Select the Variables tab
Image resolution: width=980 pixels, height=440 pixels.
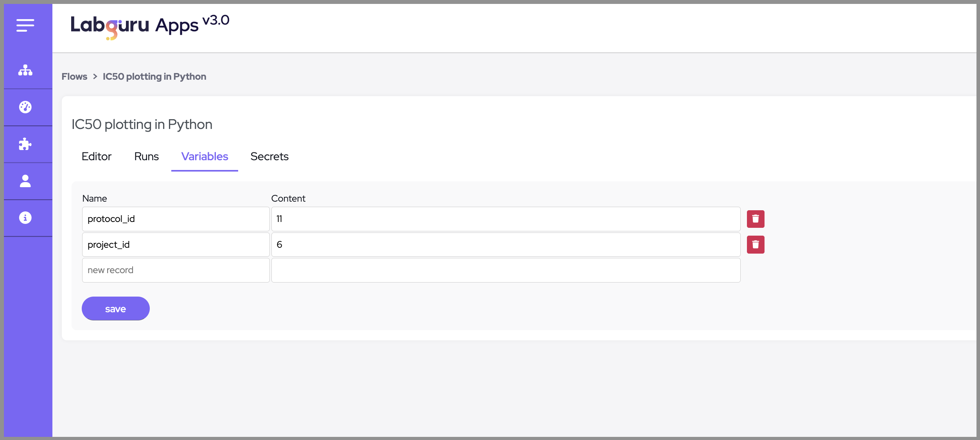205,157
